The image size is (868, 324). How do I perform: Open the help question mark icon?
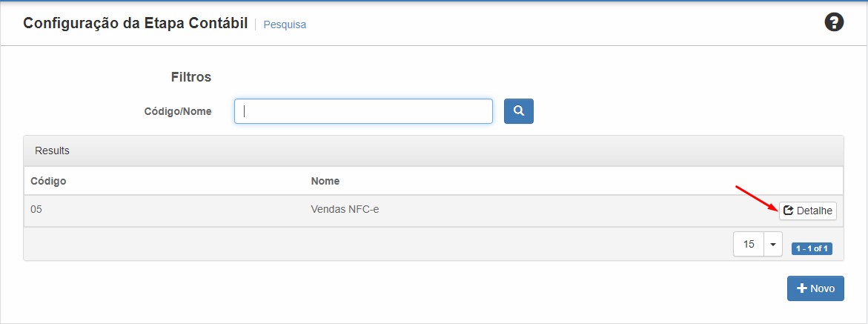[x=834, y=22]
